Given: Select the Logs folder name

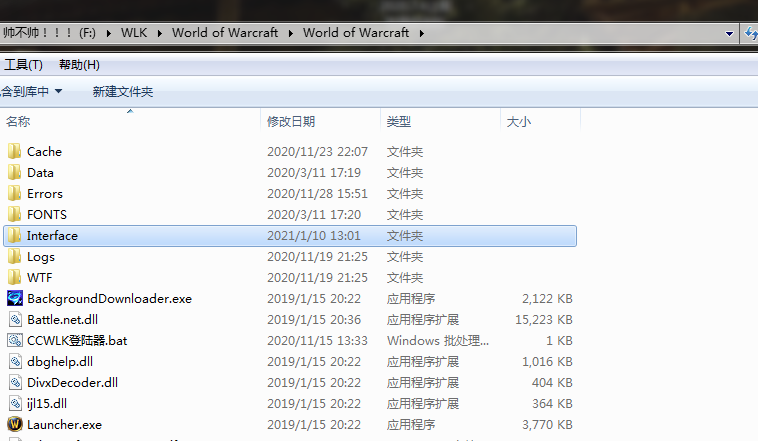Looking at the screenshot, I should click(41, 257).
